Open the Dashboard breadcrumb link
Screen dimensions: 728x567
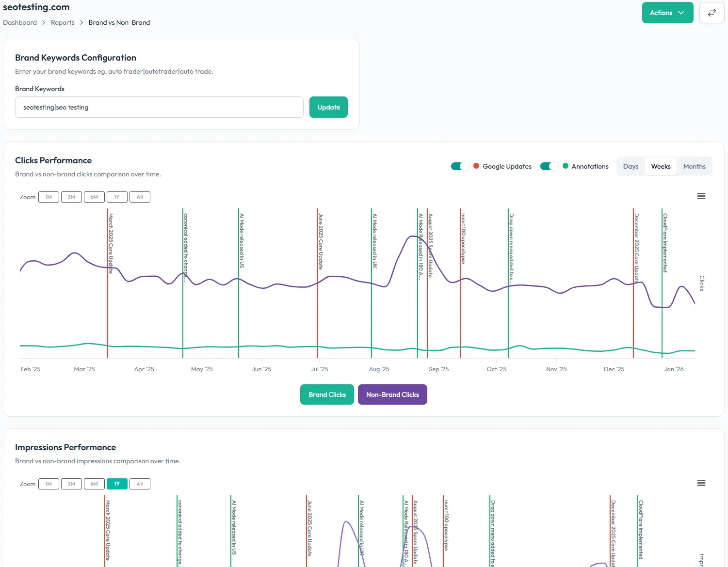(x=20, y=22)
